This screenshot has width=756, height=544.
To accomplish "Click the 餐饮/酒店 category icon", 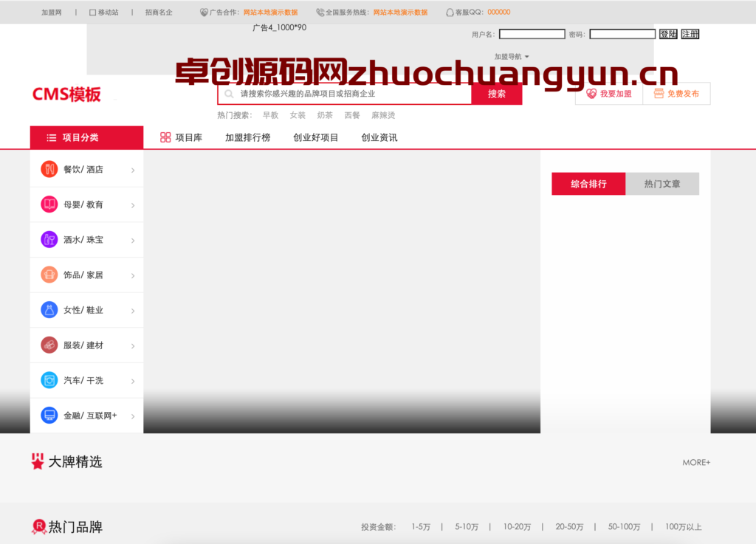I will point(49,169).
